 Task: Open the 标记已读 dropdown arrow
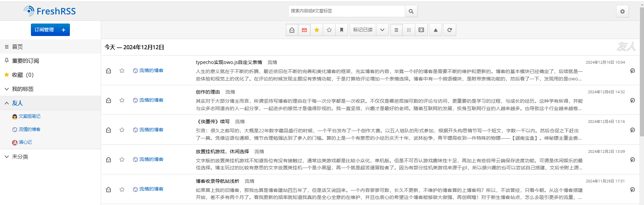coord(382,30)
